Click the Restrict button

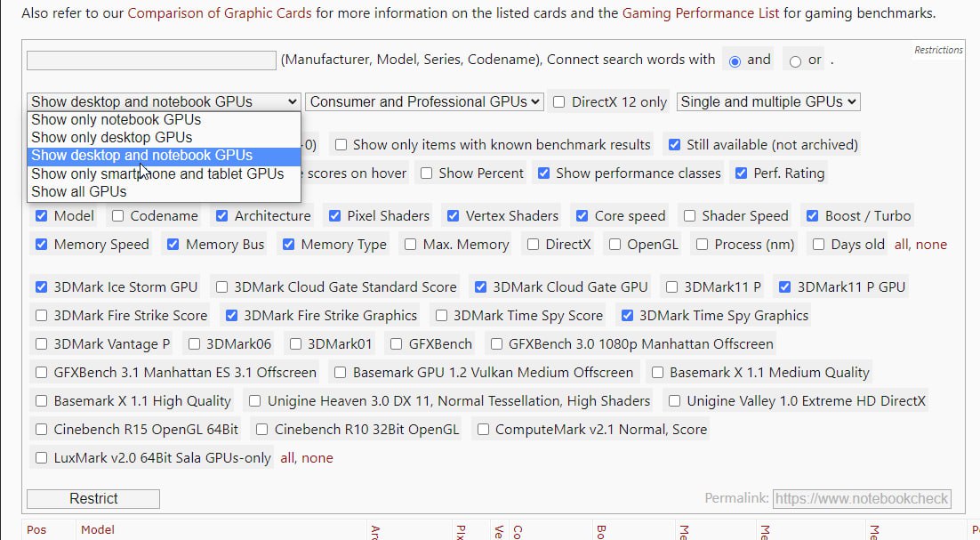pos(93,498)
